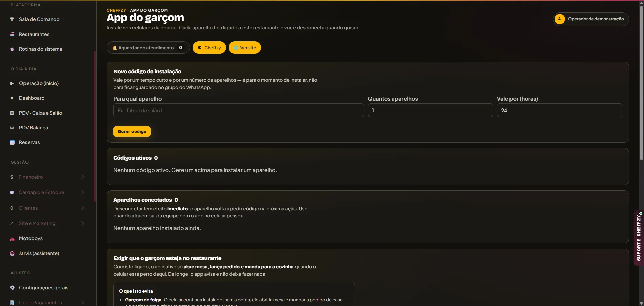This screenshot has width=644, height=306.
Task: Open the Ver site button
Action: coord(245,48)
